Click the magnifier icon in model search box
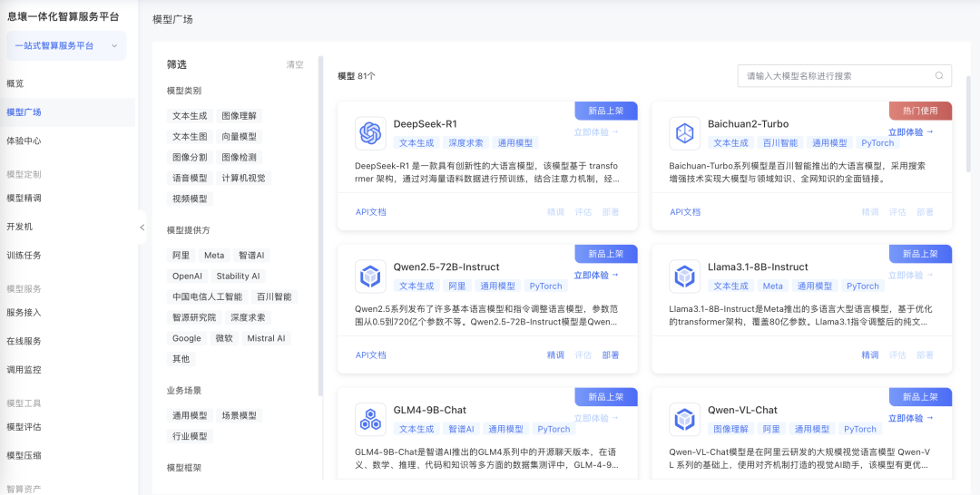Viewport: 980px width, 495px height. (939, 76)
